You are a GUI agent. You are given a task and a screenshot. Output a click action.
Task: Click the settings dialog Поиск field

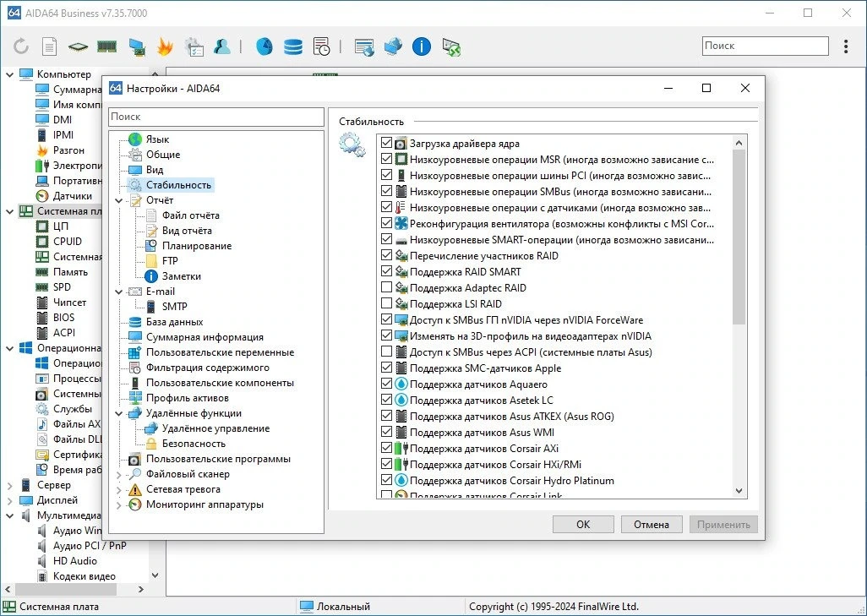click(x=216, y=117)
